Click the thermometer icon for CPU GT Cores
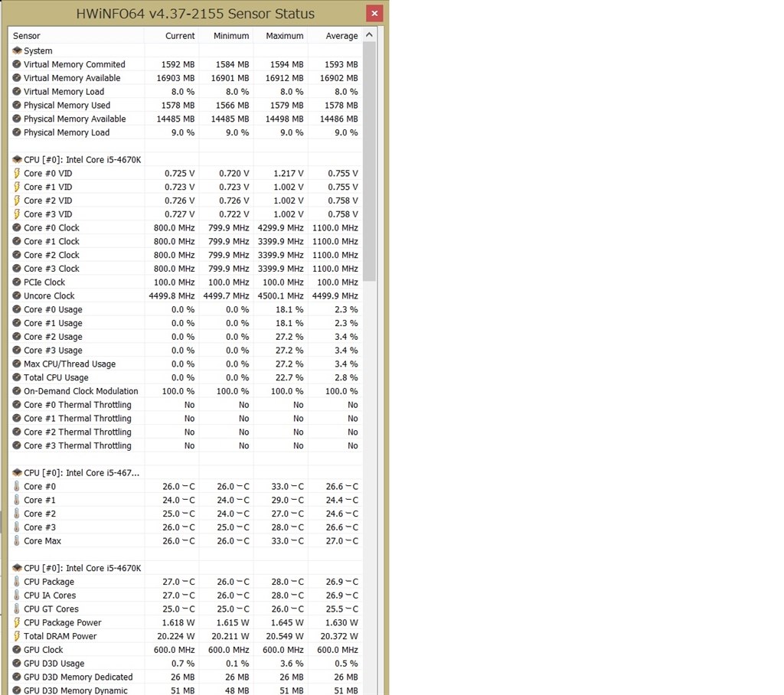 [17, 609]
